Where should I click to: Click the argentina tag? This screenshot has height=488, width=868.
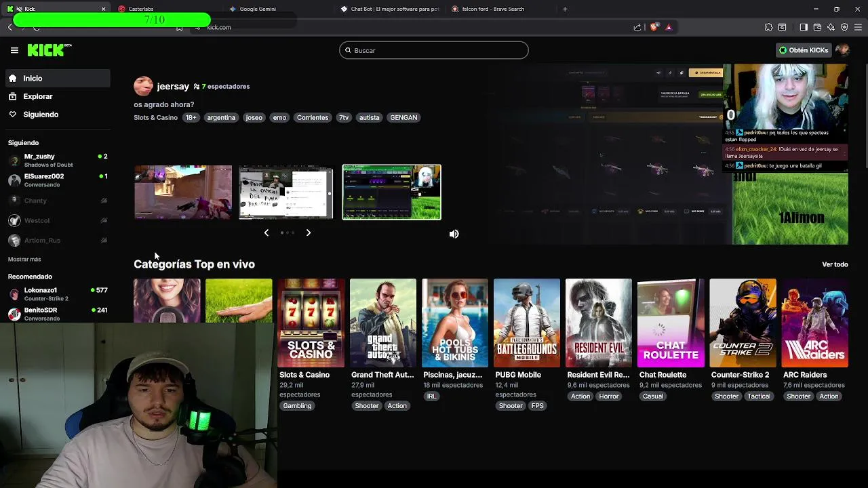pyautogui.click(x=221, y=117)
